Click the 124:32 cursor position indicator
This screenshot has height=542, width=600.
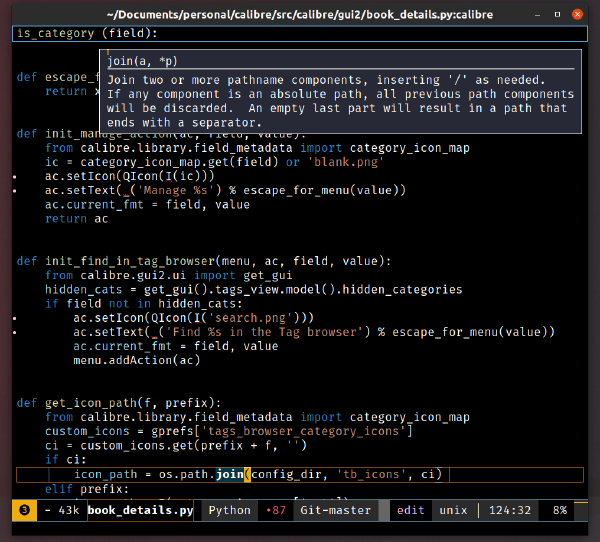click(510, 510)
